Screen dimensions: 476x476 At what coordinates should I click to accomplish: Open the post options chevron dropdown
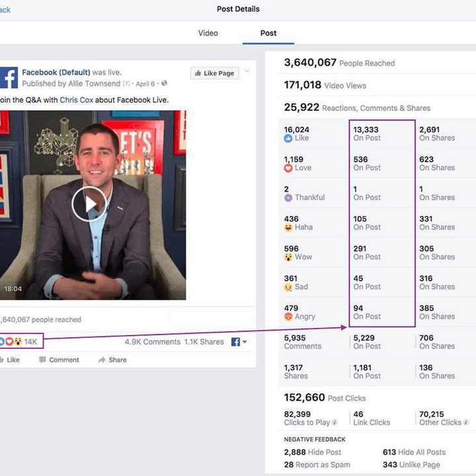[x=247, y=71]
